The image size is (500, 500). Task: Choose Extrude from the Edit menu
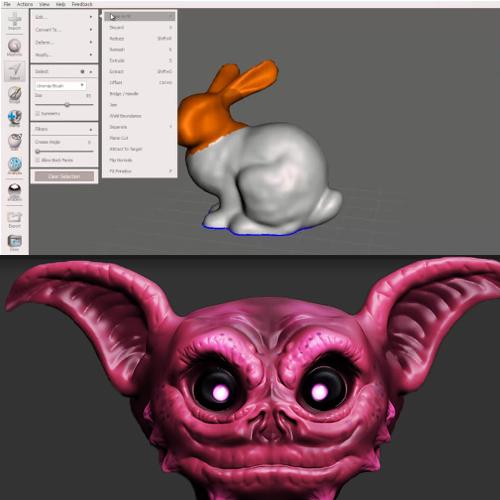140,60
